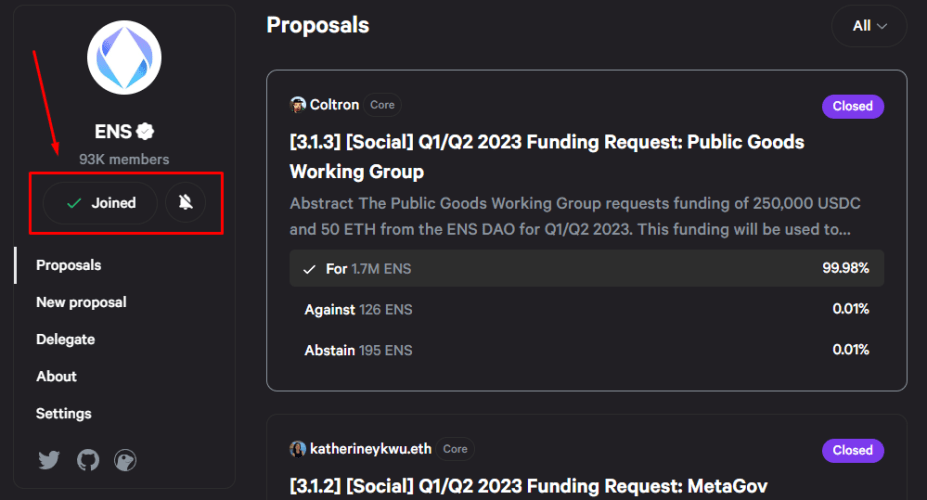Open the ENS Twitter link icon
927x500 pixels.
coord(49,460)
